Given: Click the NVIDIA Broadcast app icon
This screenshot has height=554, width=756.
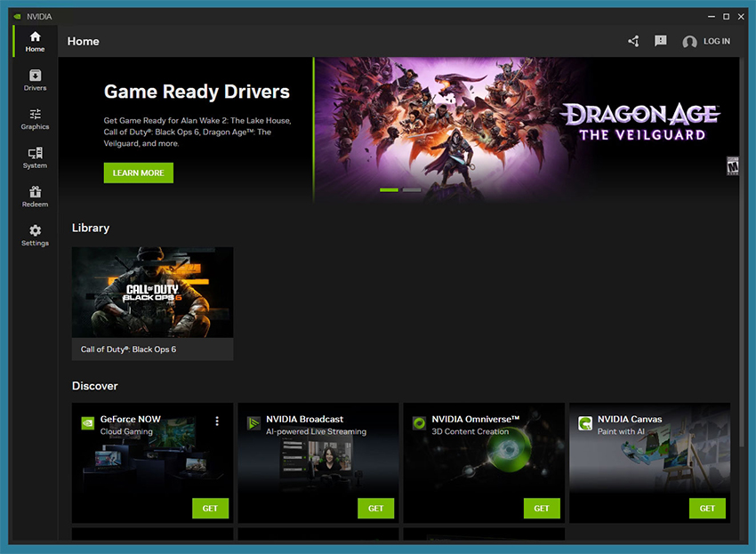Looking at the screenshot, I should point(253,423).
